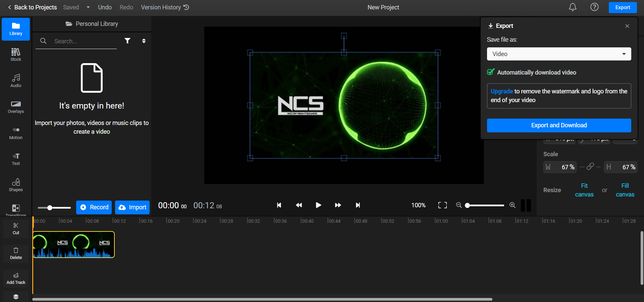Open notifications bell
This screenshot has height=302, width=644.
click(573, 7)
